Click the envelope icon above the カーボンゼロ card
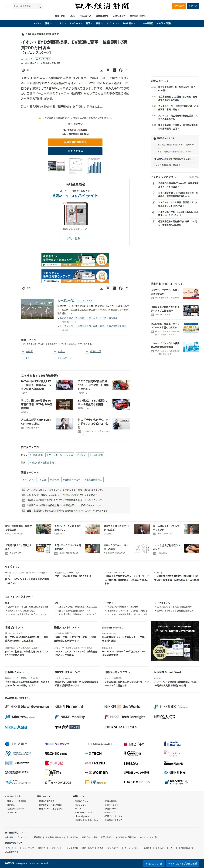Viewport: 204px width, 868px height. coord(102,288)
